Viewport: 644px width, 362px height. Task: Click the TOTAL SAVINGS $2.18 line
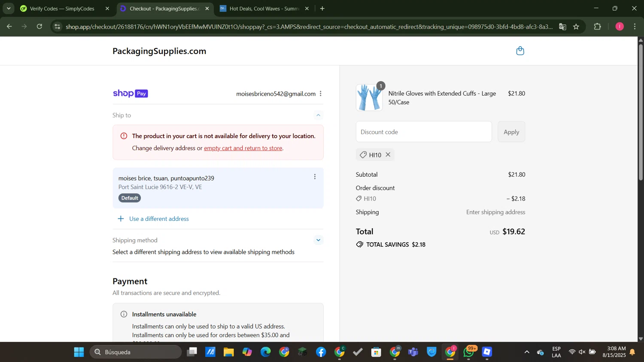[391, 244]
